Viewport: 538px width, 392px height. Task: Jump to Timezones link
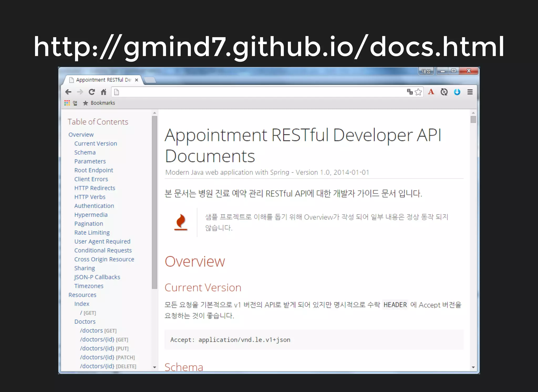[89, 286]
